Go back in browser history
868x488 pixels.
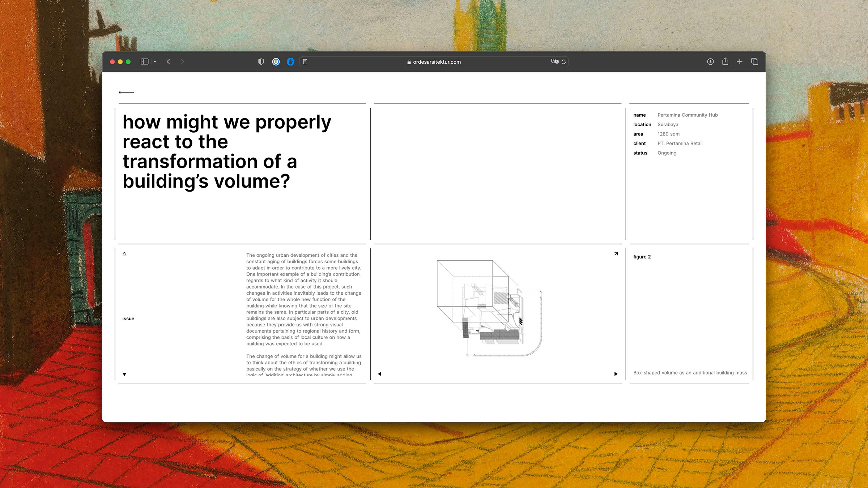pyautogui.click(x=169, y=62)
